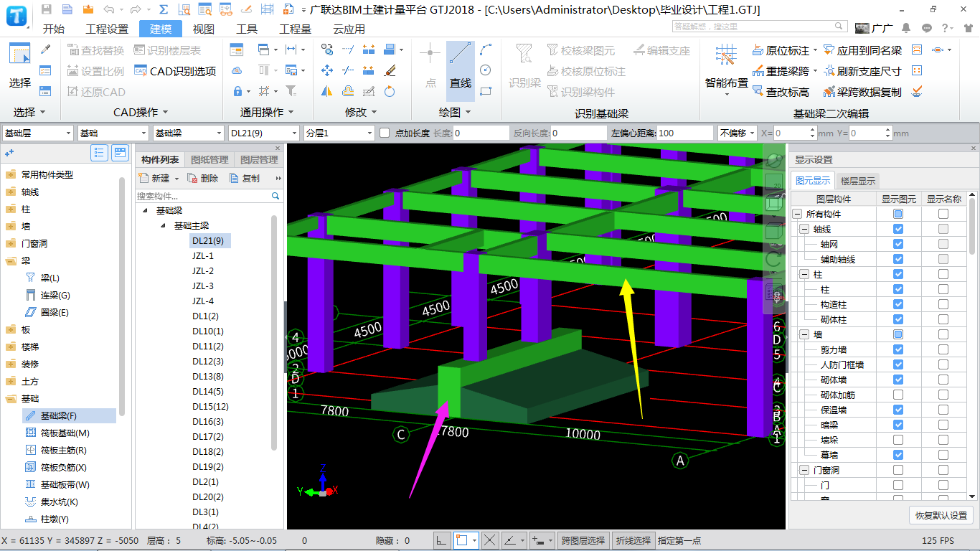Click the eyedropper pick-property icon
Viewport: 980px width, 551px height.
(x=45, y=50)
